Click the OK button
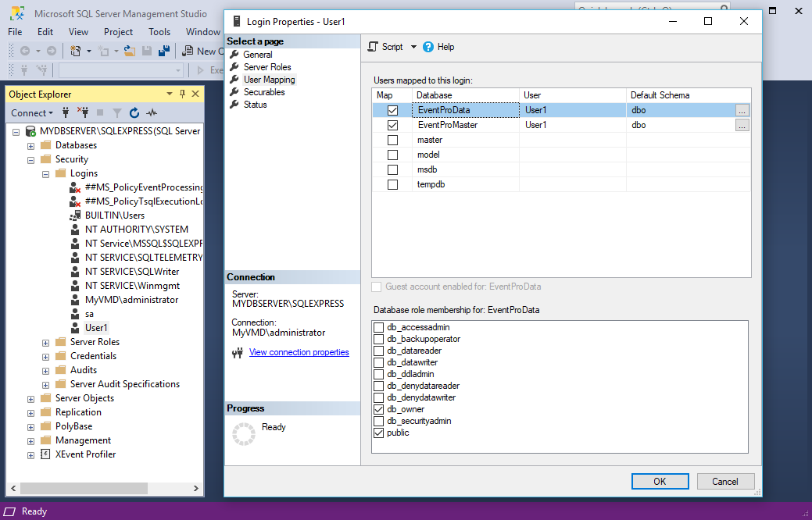This screenshot has height=520, width=812. tap(660, 481)
